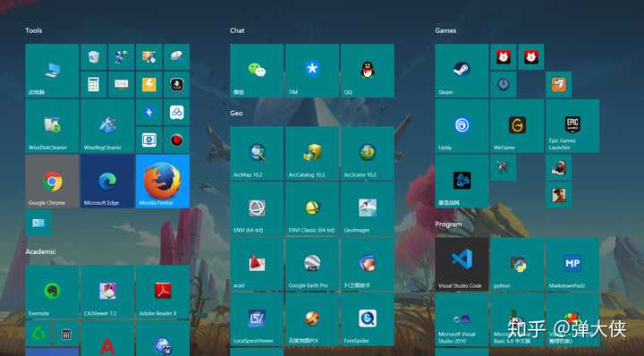Screen dimensions: 644x356
Task: Launch Evernote tile
Action: tap(52, 292)
